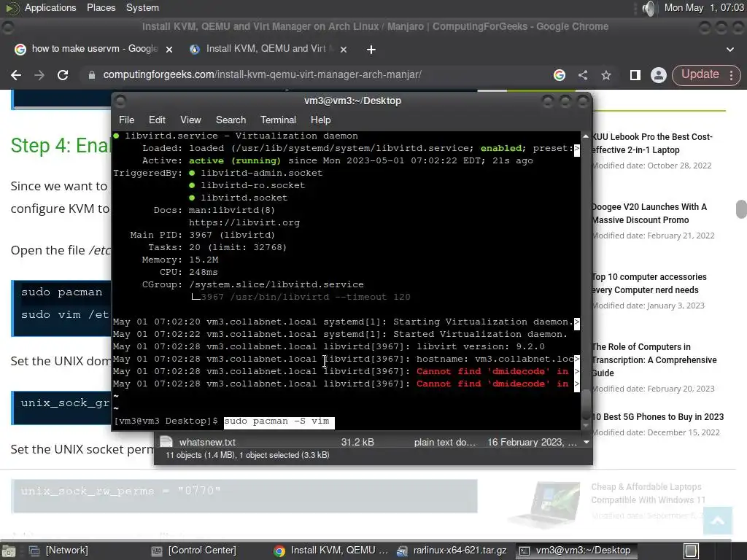
Task: Click 'Step 4' heading on page
Action: (60, 145)
